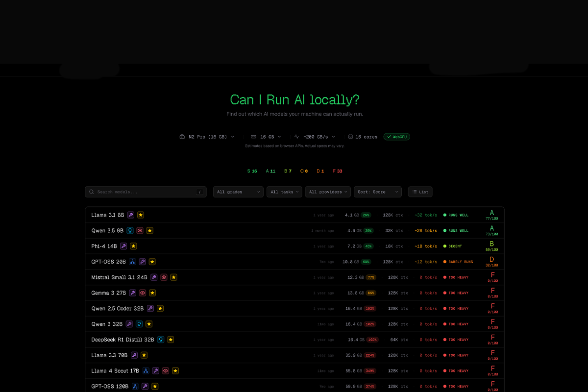Expand the All tasks filter
Viewport: 588px width, 392px height.
284,192
